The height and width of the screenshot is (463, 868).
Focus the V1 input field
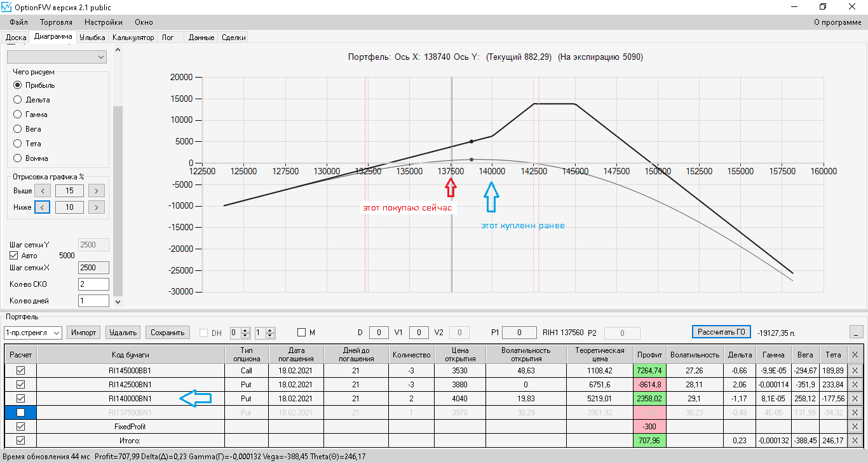[x=419, y=332]
